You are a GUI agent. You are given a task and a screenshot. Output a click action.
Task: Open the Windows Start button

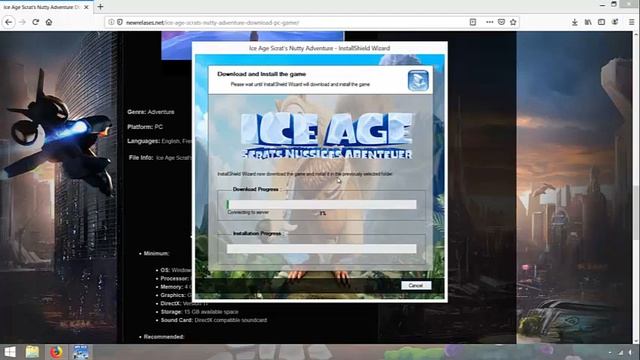pyautogui.click(x=10, y=352)
